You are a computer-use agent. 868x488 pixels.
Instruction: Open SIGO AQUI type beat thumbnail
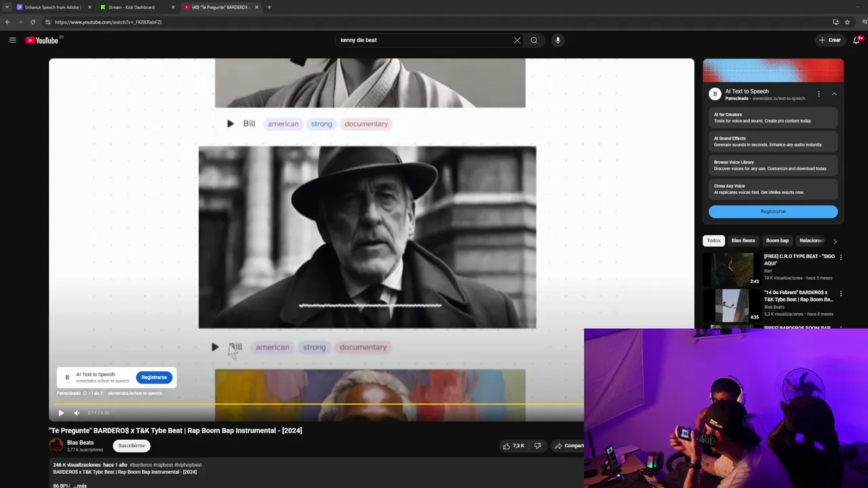pos(732,269)
